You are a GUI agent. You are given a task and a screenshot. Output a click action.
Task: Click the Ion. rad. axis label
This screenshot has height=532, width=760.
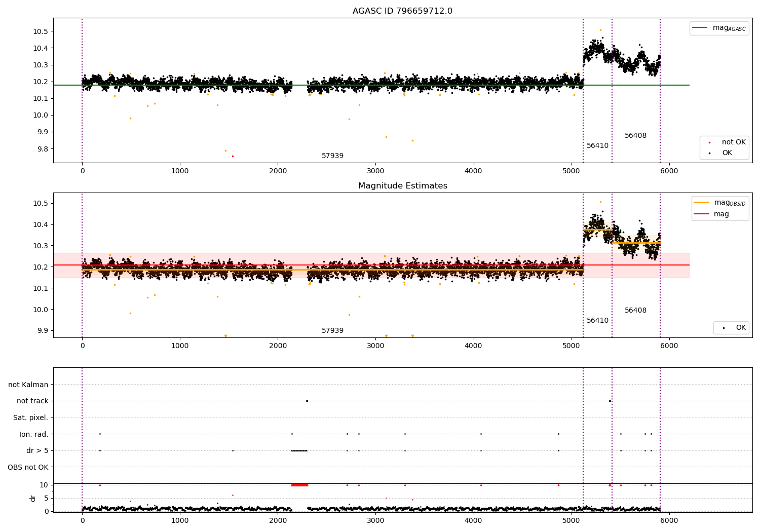click(x=34, y=434)
